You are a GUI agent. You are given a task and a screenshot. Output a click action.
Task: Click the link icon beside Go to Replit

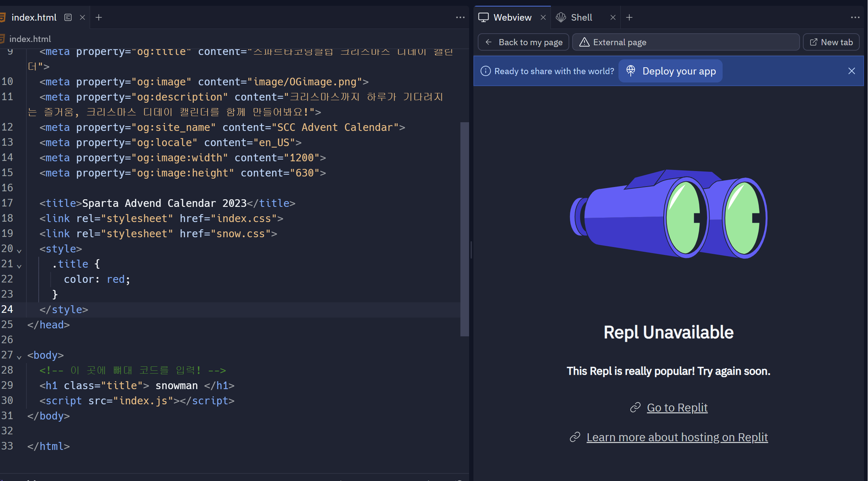635,408
